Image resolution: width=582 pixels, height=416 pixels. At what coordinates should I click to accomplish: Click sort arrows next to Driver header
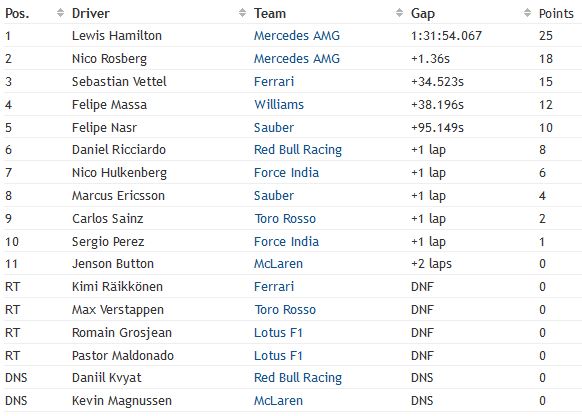pyautogui.click(x=242, y=13)
